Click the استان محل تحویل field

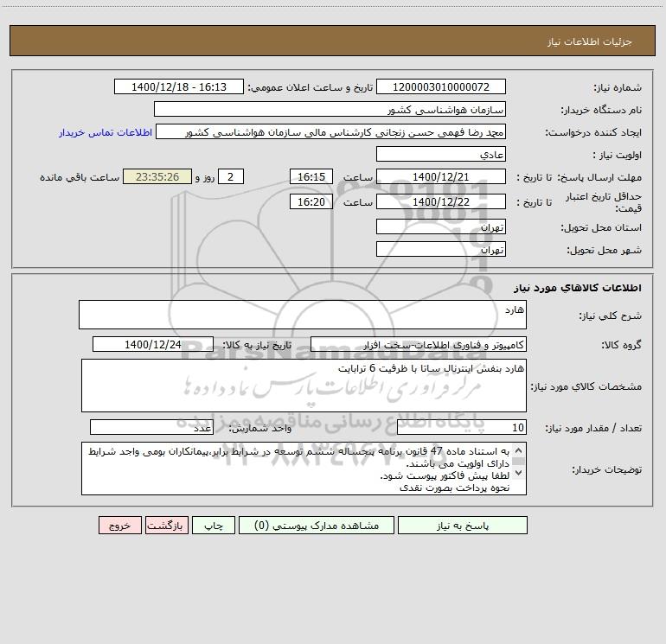[x=441, y=226]
